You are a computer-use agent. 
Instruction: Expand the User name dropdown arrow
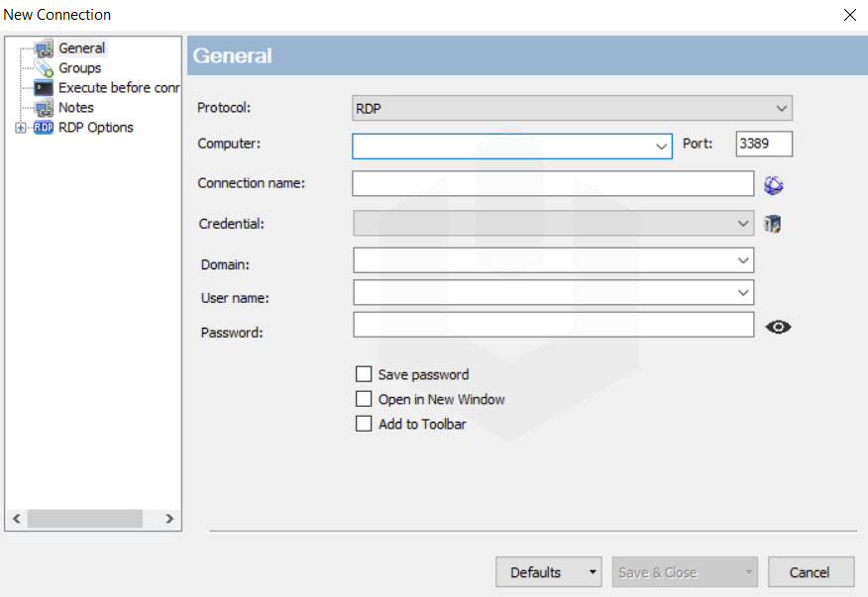click(x=743, y=292)
